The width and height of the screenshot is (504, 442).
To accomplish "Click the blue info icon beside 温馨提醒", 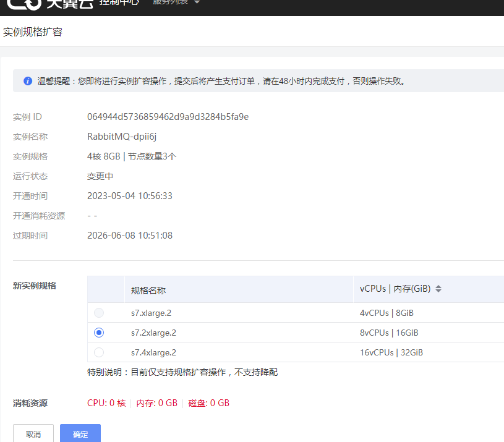I will 28,81.
